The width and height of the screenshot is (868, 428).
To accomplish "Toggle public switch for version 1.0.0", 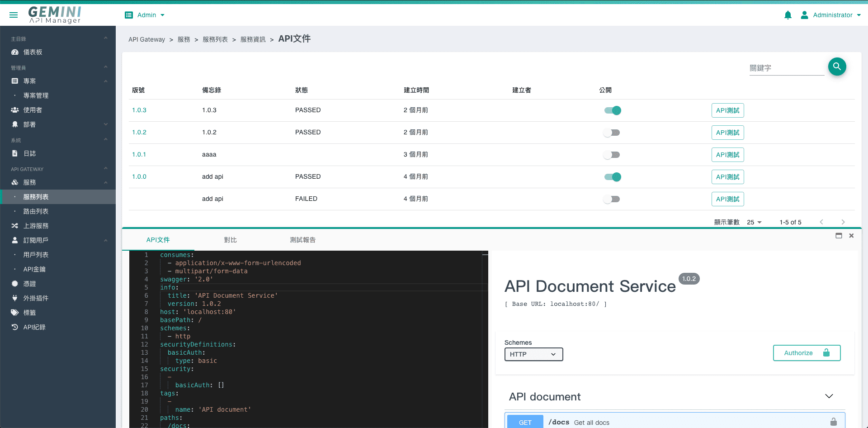I will coord(613,177).
